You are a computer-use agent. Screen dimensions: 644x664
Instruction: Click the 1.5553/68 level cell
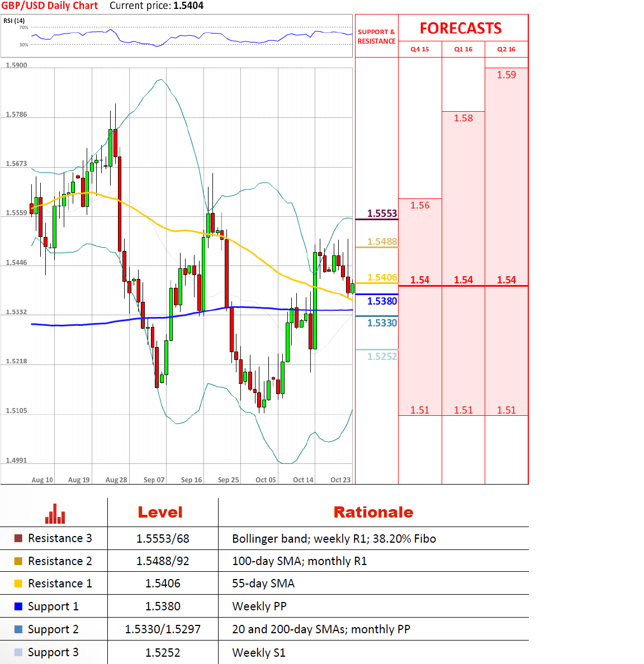(163, 539)
